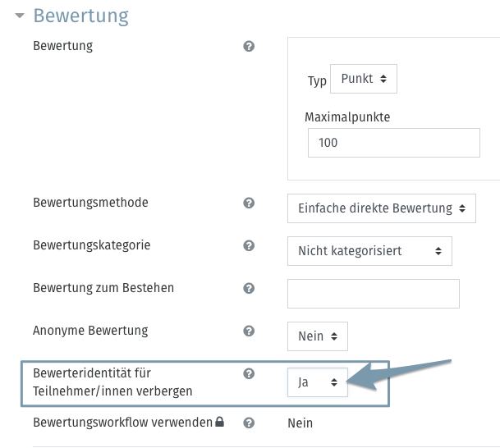Open help icon beside Bewertungsmethode
The width and height of the screenshot is (500, 448).
tap(249, 203)
